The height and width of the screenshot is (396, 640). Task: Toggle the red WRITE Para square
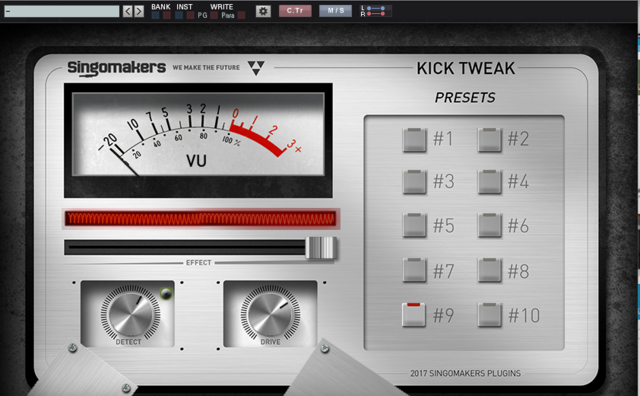241,16
